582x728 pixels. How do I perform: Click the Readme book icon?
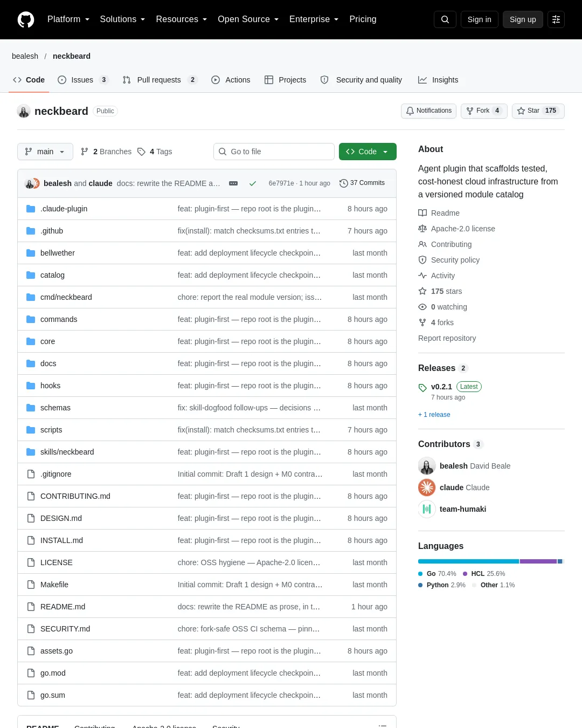(422, 213)
